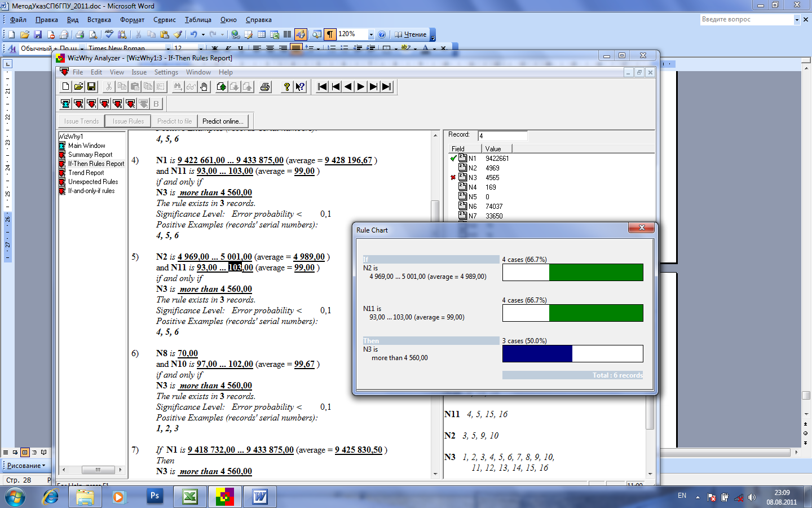Open a file via WizWhy folder icon
Viewport: 812px width, 508px height.
78,86
